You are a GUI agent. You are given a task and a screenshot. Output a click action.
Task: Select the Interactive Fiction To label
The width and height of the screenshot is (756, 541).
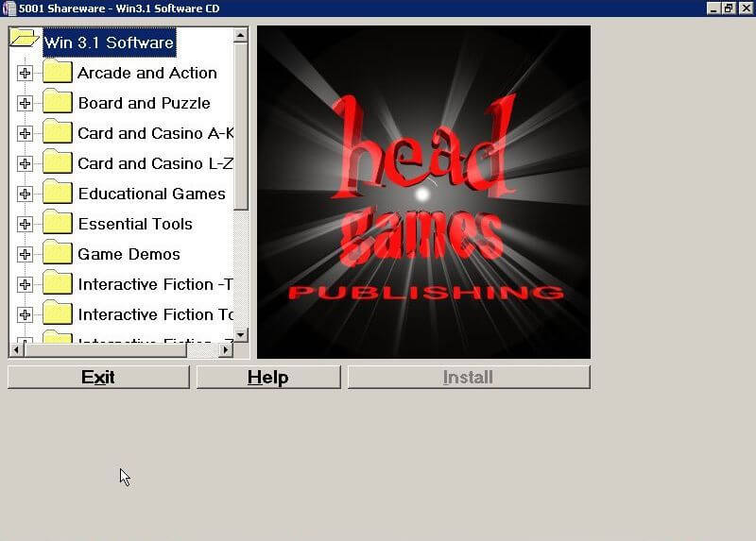tap(155, 314)
